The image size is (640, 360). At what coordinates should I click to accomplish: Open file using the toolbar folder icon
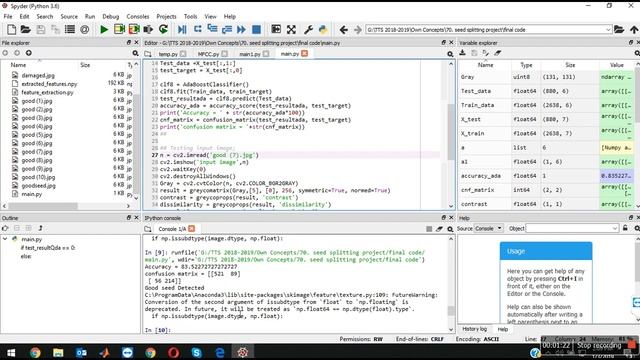tap(26, 29)
